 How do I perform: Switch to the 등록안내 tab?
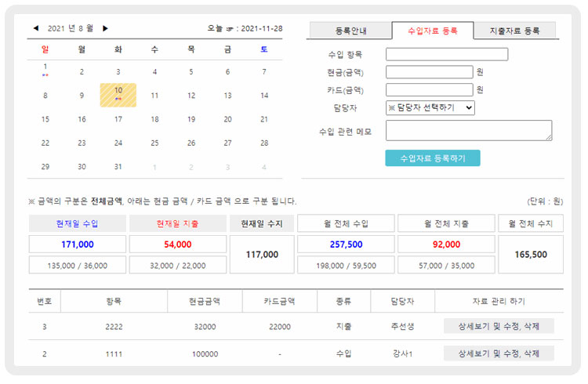click(350, 31)
